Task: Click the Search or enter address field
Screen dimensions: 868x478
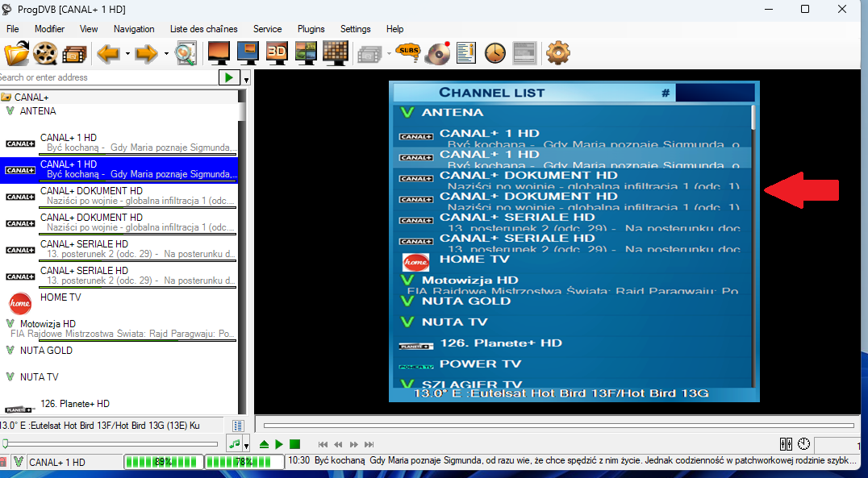Action: click(110, 77)
